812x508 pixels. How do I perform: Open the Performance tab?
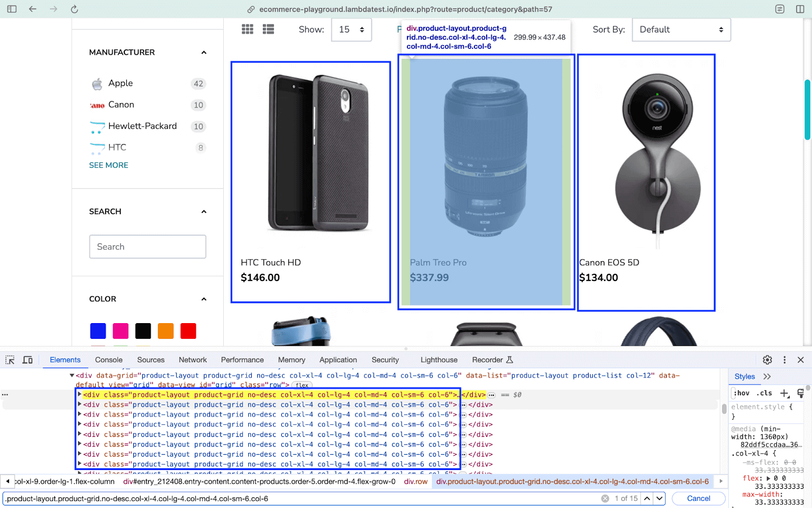[x=242, y=360]
